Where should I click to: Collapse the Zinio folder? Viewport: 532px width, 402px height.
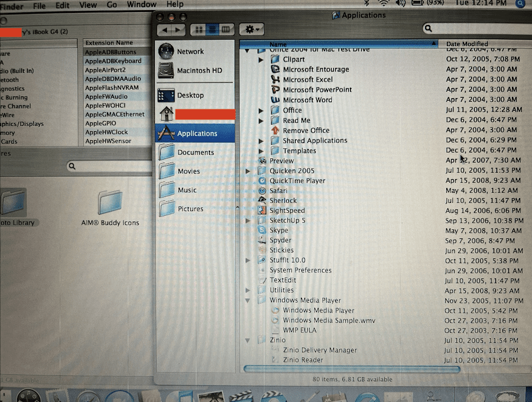click(248, 341)
